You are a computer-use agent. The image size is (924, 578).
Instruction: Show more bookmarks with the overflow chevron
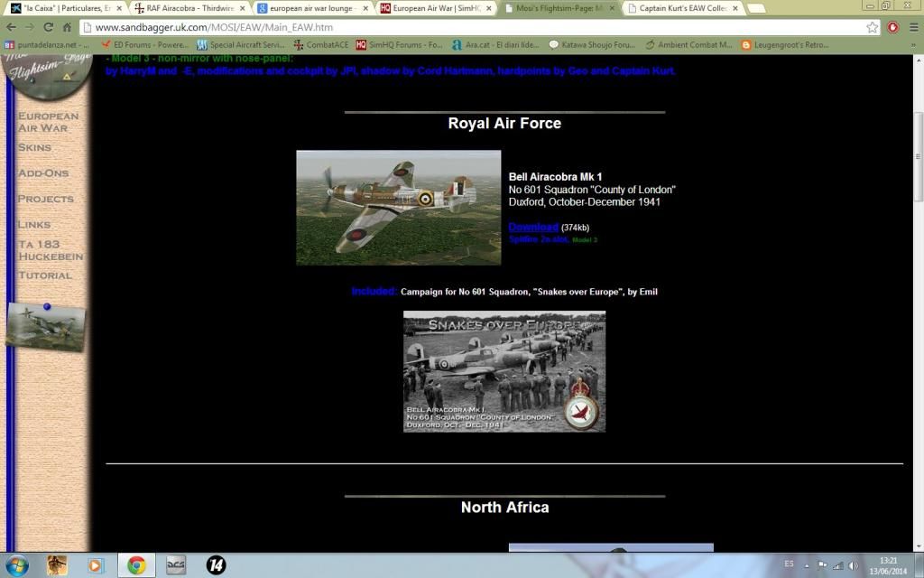[914, 45]
